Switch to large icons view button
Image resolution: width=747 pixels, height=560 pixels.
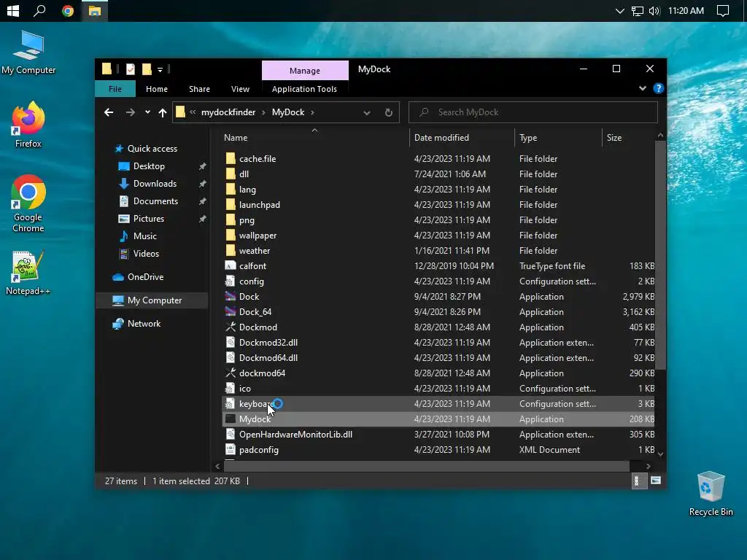coord(656,481)
